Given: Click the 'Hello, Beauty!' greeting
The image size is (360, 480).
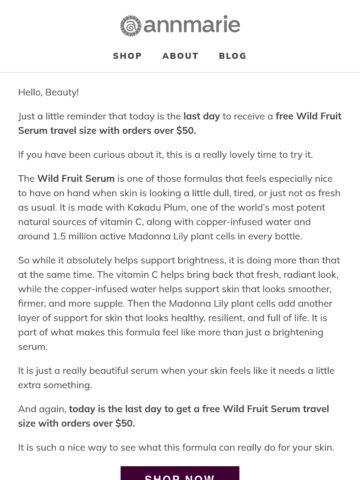Looking at the screenshot, I should coord(48,92).
